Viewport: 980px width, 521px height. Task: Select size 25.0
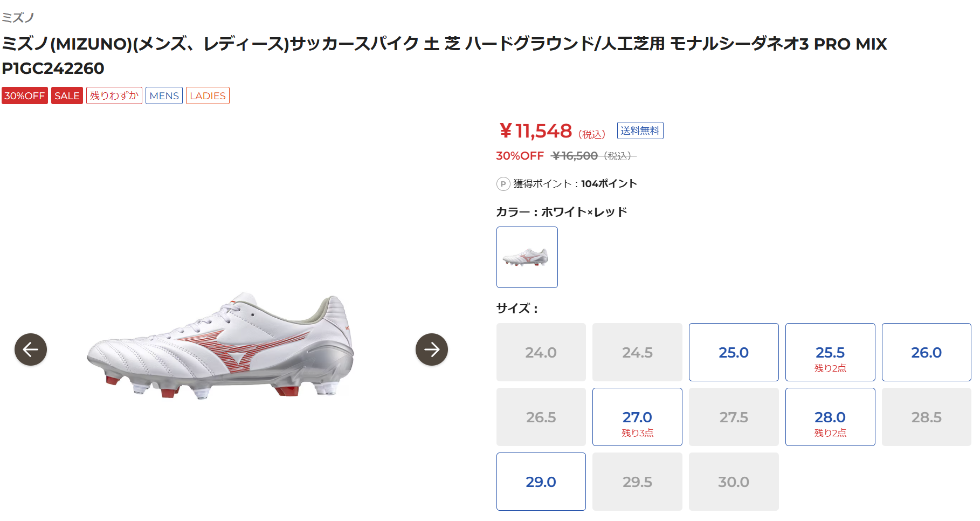(733, 352)
